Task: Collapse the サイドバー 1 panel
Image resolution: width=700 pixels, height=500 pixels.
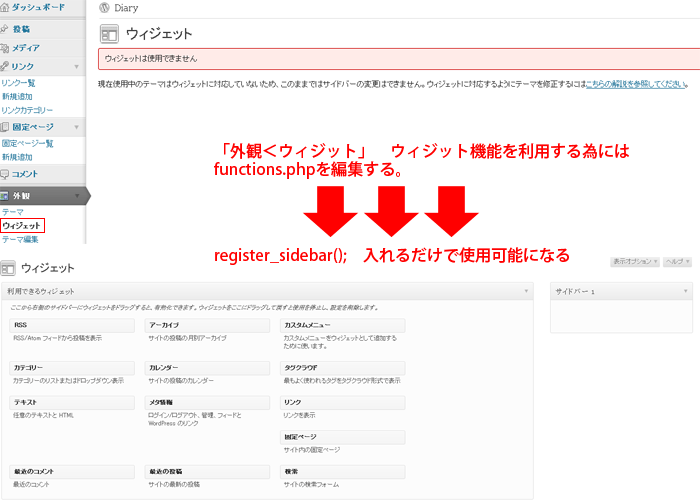Action: click(684, 291)
